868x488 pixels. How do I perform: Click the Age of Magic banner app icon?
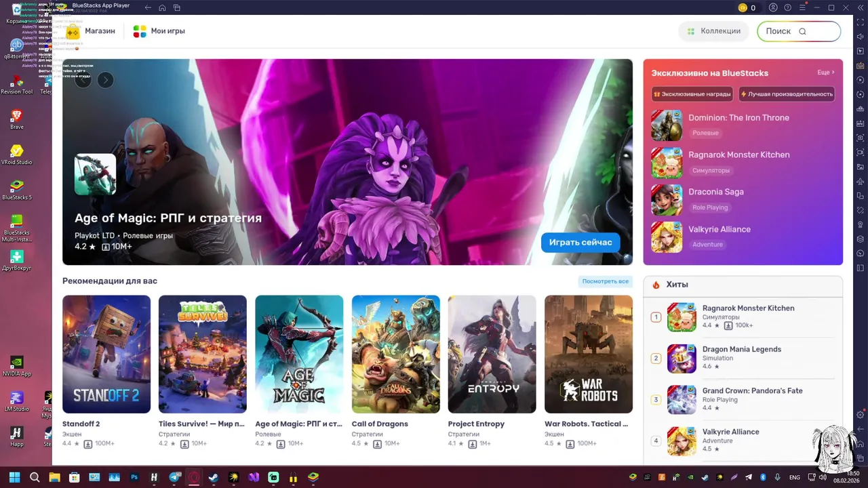click(95, 174)
